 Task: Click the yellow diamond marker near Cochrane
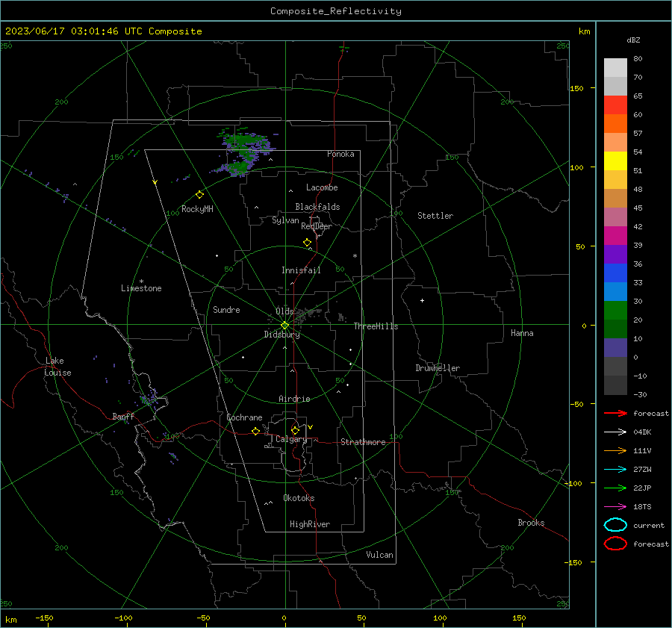(x=255, y=431)
